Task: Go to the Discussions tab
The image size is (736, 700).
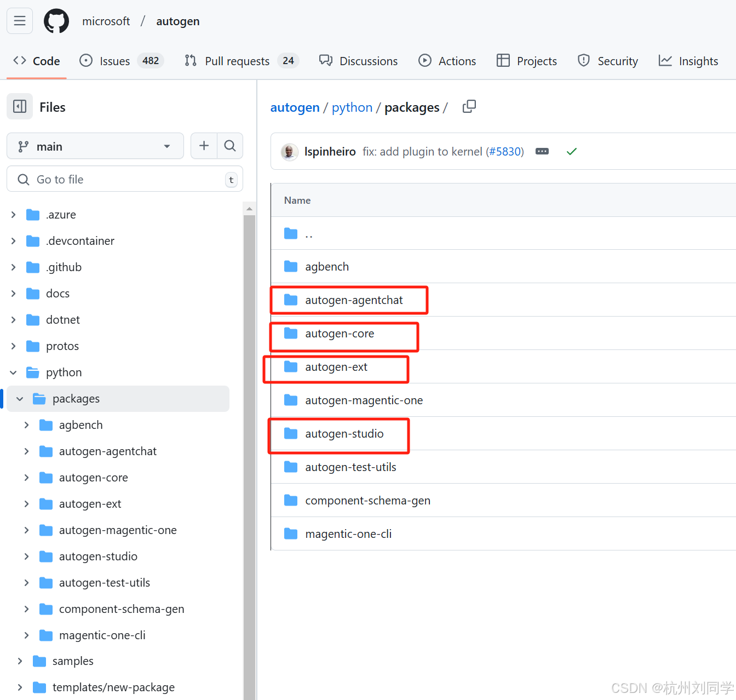Action: pos(359,61)
